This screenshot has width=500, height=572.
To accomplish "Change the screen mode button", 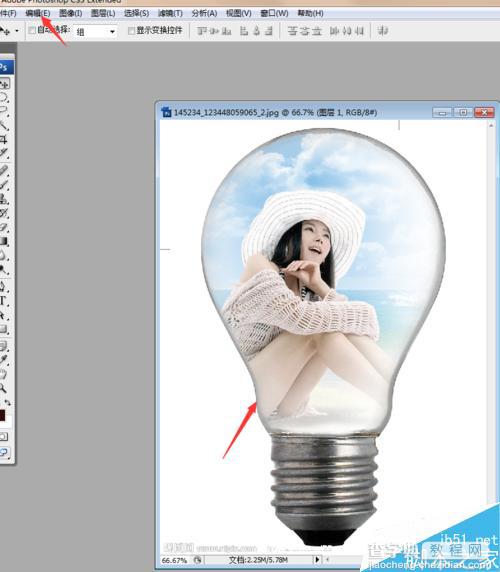I will click(4, 452).
